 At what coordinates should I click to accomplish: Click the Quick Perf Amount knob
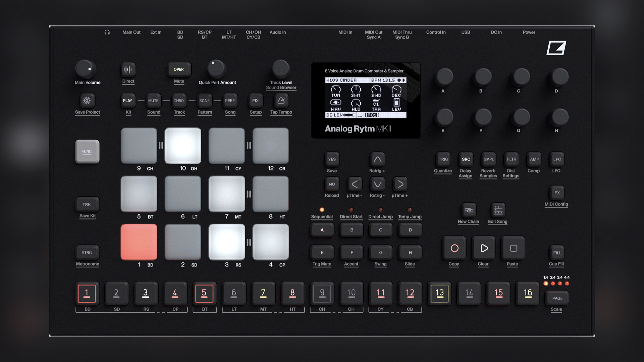tap(216, 69)
